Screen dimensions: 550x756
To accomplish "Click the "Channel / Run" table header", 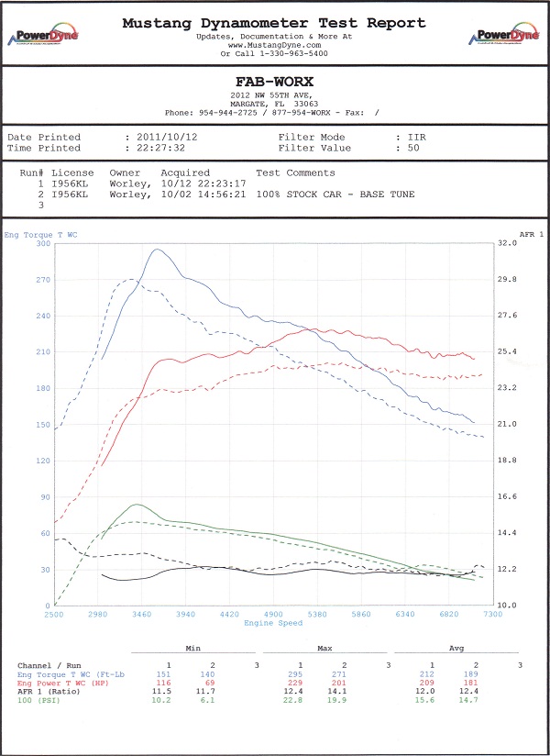I will coord(49,666).
